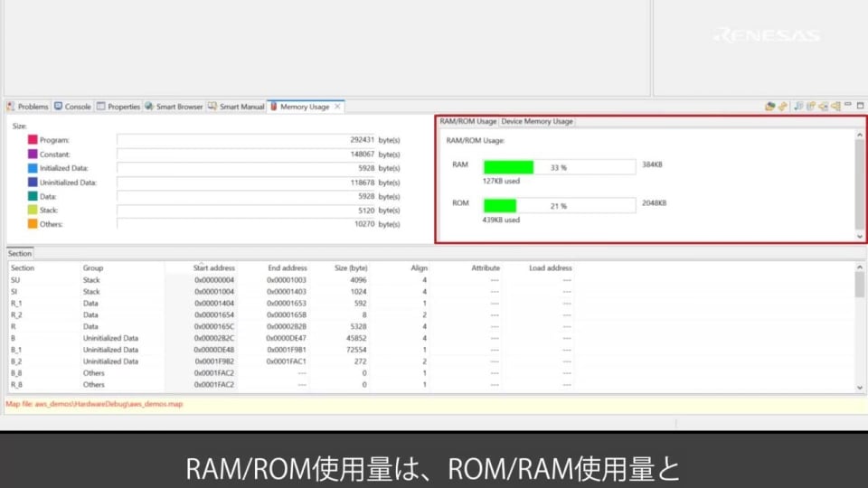Close the Memory Usage tab
The width and height of the screenshot is (868, 488).
[338, 107]
